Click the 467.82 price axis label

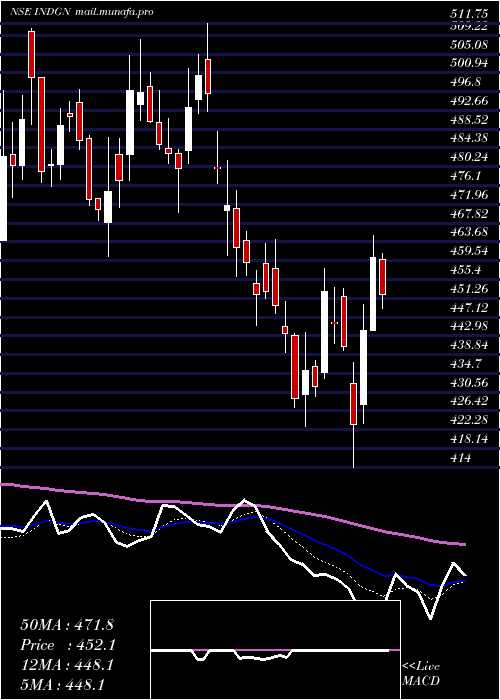(x=468, y=213)
